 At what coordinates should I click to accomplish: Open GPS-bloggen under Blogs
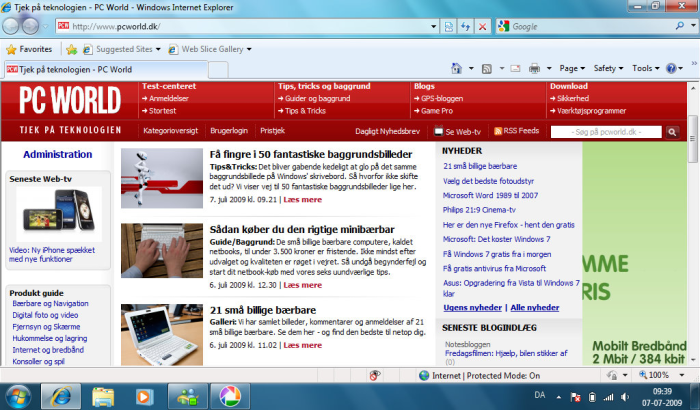tap(442, 99)
